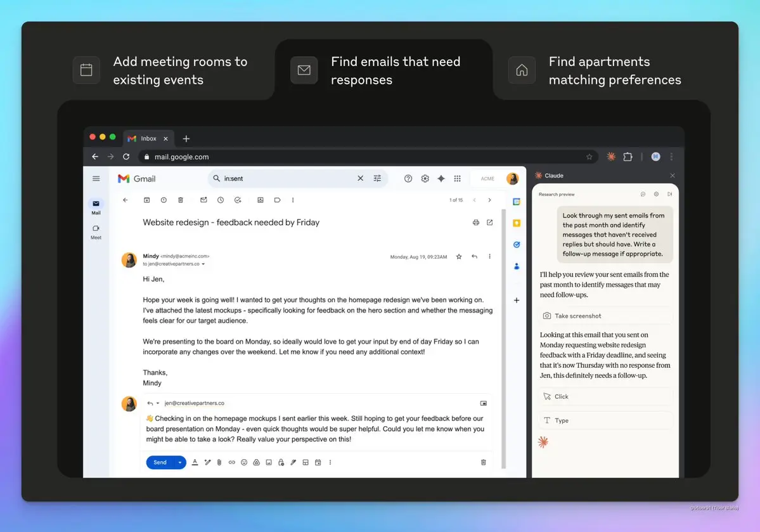Open the browser Extensions puzzle icon

(x=628, y=157)
